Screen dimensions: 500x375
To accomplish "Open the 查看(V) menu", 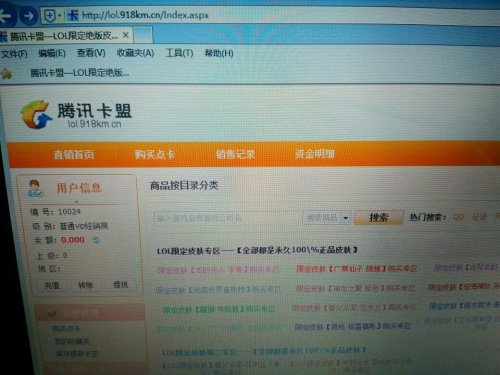I will pyautogui.click(x=91, y=53).
